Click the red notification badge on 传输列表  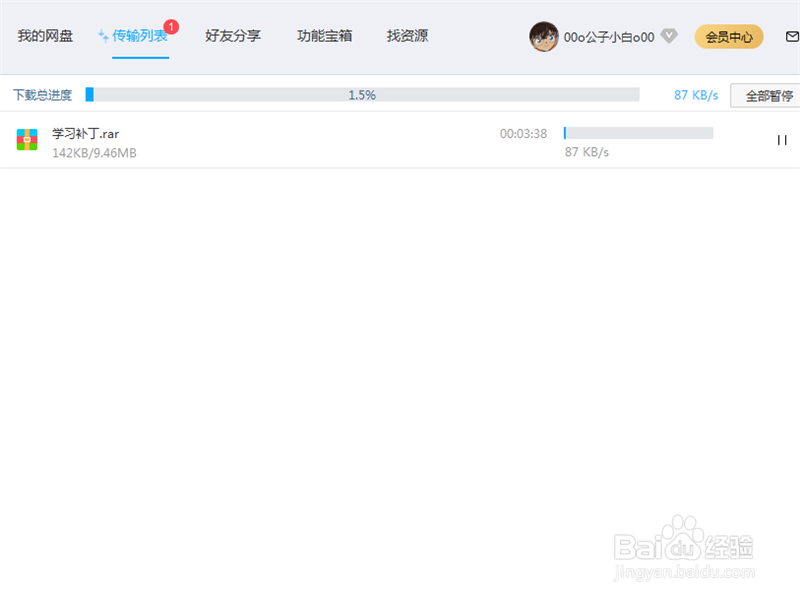pyautogui.click(x=171, y=27)
